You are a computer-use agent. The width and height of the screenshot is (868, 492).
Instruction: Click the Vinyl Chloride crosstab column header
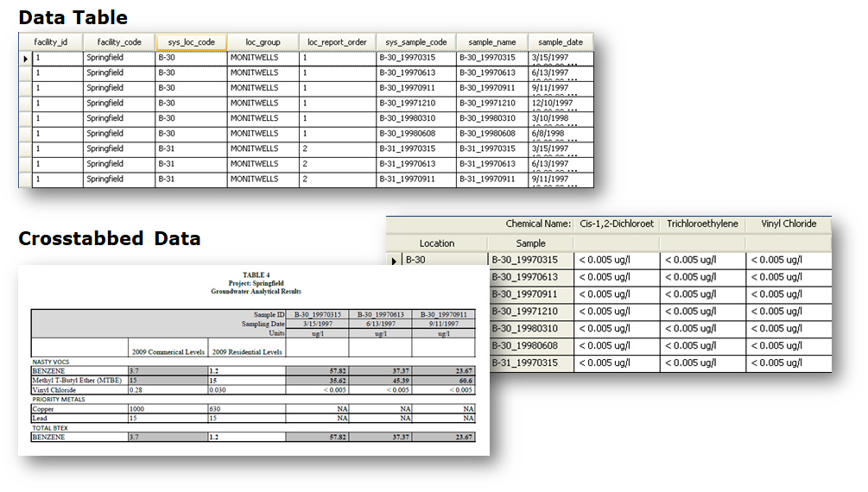(788, 224)
